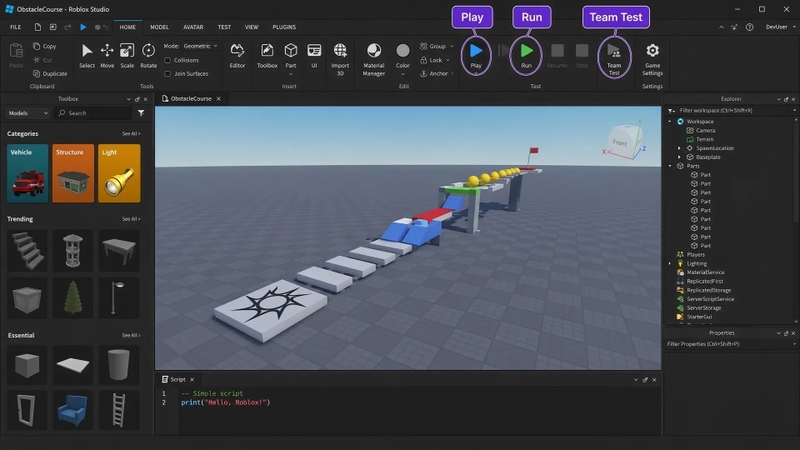
Task: Open the UI insert tool
Action: click(314, 56)
